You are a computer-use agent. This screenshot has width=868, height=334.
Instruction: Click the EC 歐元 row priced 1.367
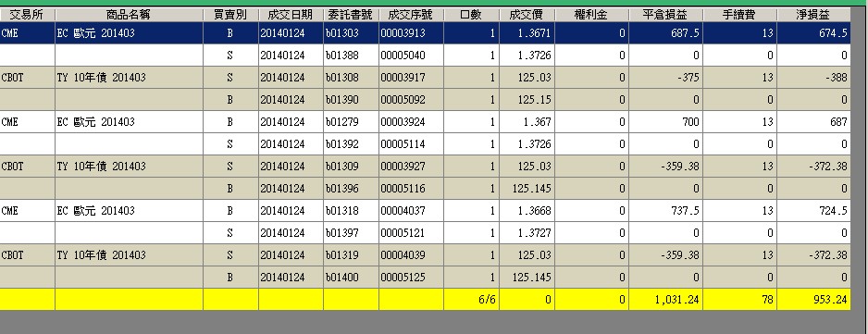point(425,122)
